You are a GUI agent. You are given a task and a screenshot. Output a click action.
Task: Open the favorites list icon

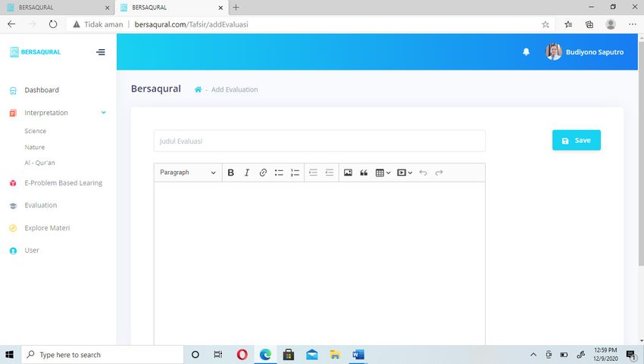[x=568, y=25]
